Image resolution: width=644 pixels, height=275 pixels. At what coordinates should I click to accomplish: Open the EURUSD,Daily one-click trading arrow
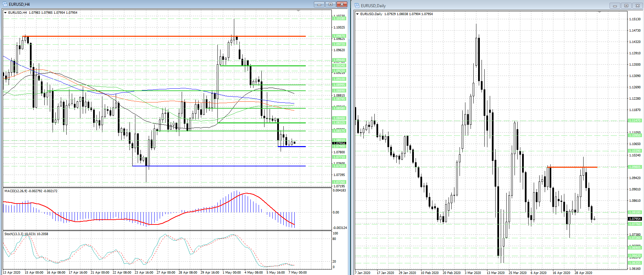(358, 14)
